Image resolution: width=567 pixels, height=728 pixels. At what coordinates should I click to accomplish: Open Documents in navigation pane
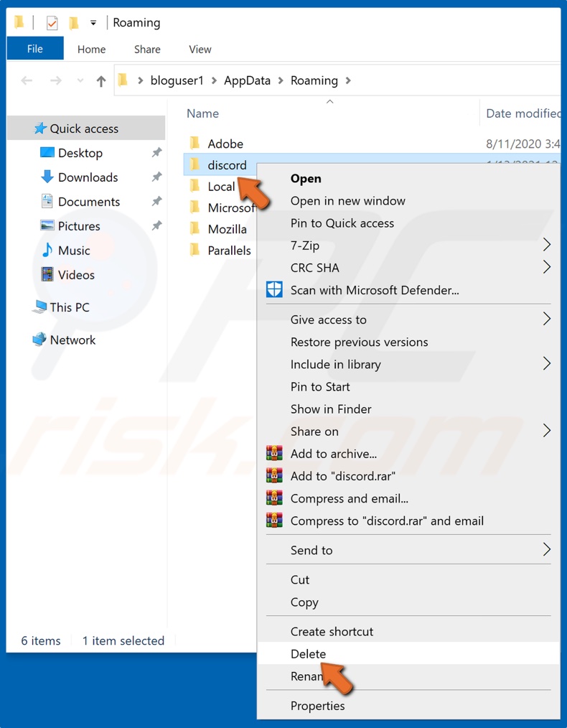pos(88,202)
